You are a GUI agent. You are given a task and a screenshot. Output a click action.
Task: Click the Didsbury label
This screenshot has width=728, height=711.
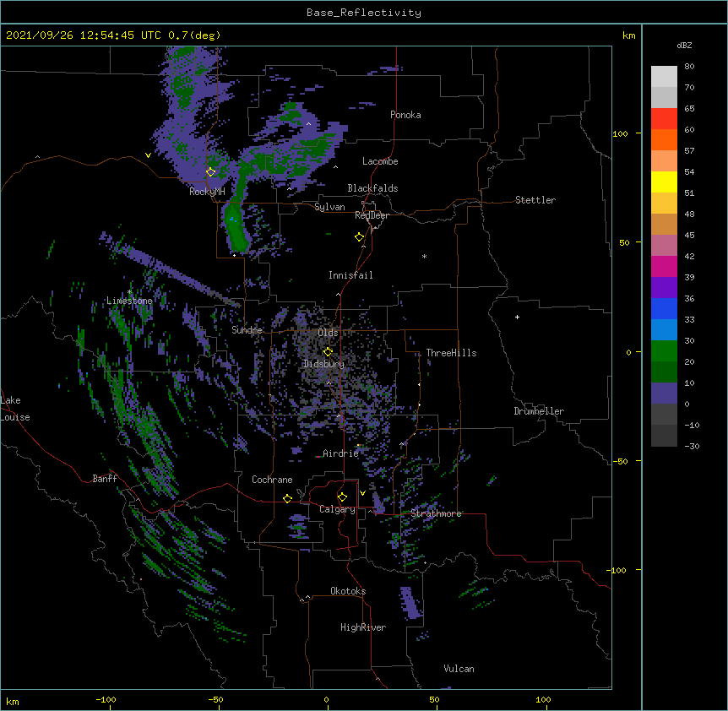click(x=323, y=364)
